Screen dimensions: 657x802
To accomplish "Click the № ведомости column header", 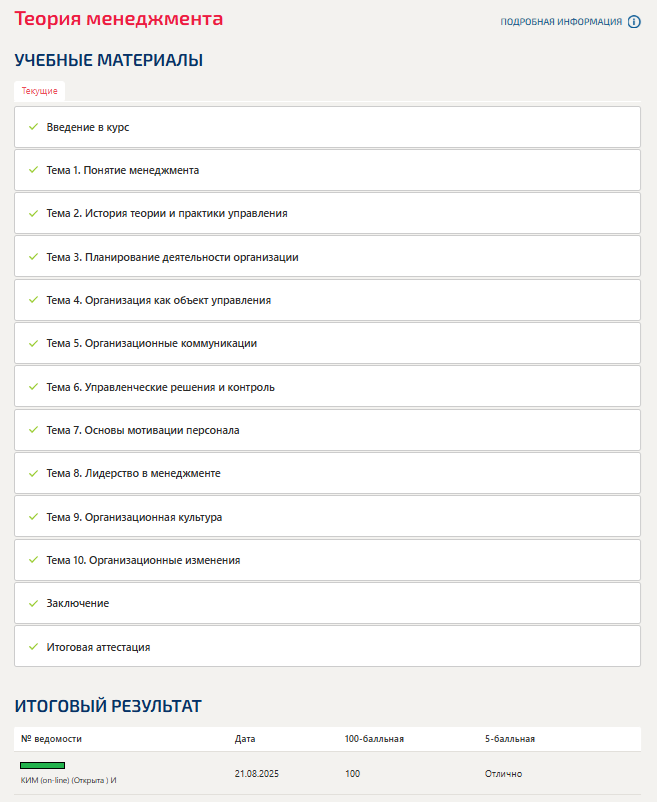I will pyautogui.click(x=51, y=739).
